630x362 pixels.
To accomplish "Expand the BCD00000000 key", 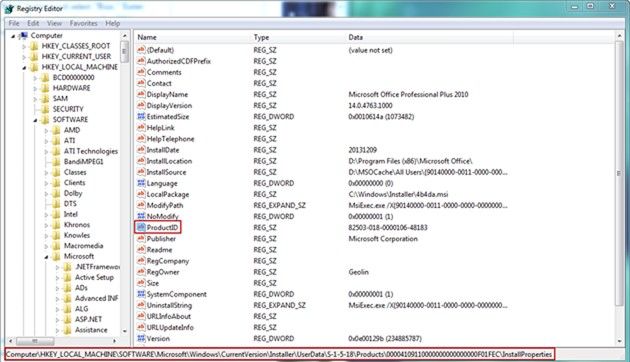I will (35, 78).
